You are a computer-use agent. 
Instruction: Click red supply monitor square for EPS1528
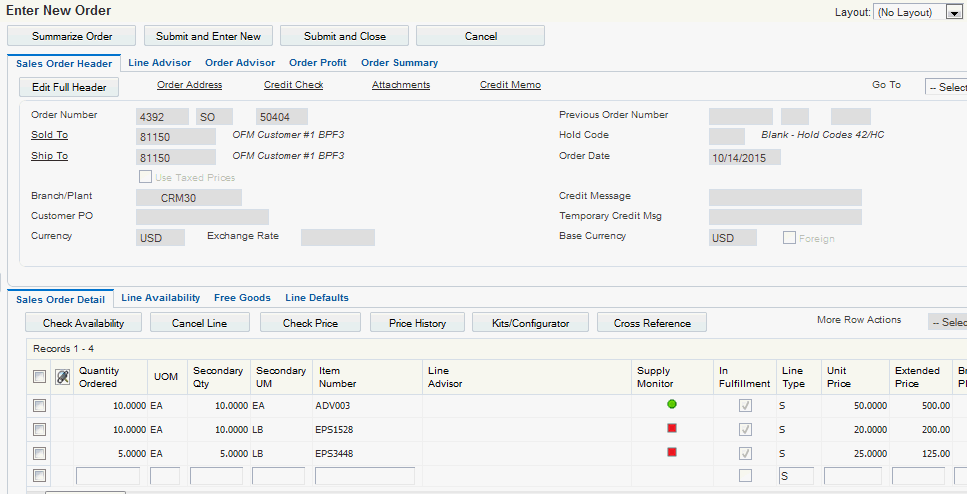(x=672, y=429)
